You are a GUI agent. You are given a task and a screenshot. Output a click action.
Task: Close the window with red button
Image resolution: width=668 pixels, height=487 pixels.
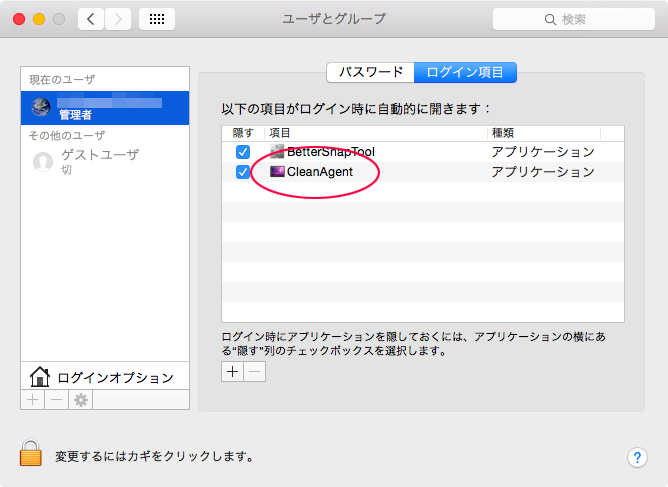(x=19, y=19)
